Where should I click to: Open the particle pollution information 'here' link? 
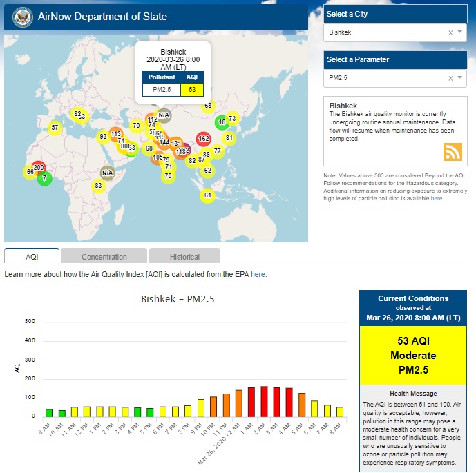[x=437, y=198]
